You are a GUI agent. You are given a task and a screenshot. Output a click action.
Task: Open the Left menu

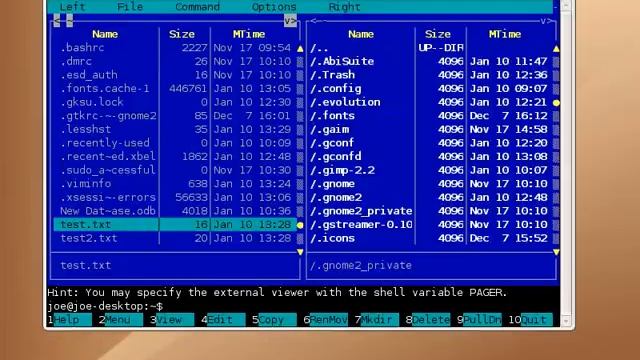[x=73, y=7]
